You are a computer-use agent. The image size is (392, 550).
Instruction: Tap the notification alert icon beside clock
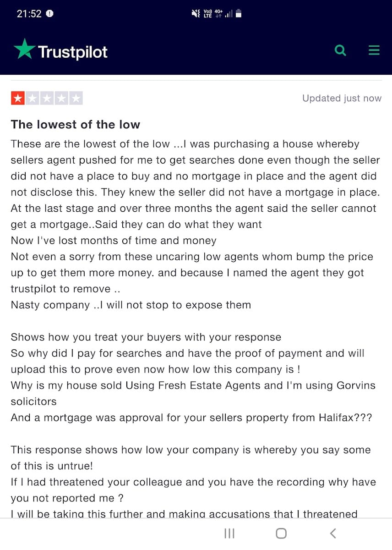point(50,14)
